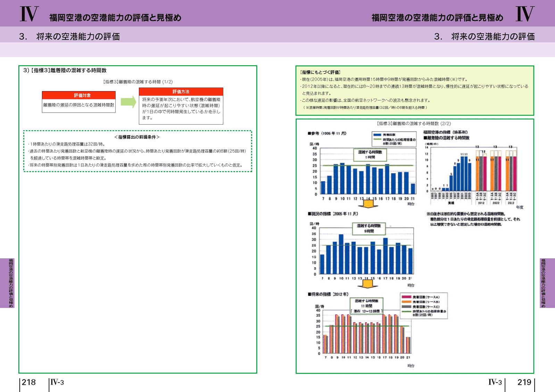Select the red 評価方法 header box

[x=181, y=92]
